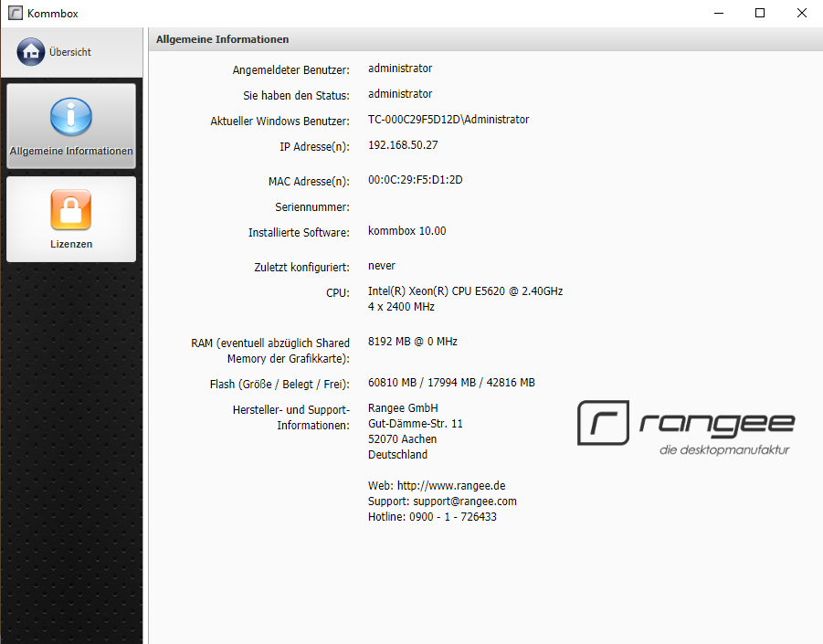
Task: Select the Allgemeine Informationen sidebar label
Action: [x=71, y=152]
